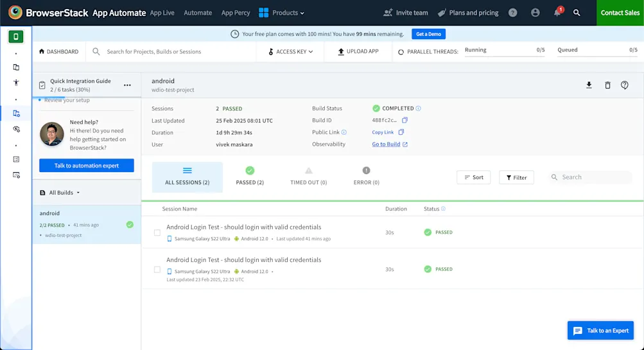The image size is (644, 350).
Task: Check the second session checkbox updated 23 Feb
Action: click(x=157, y=270)
